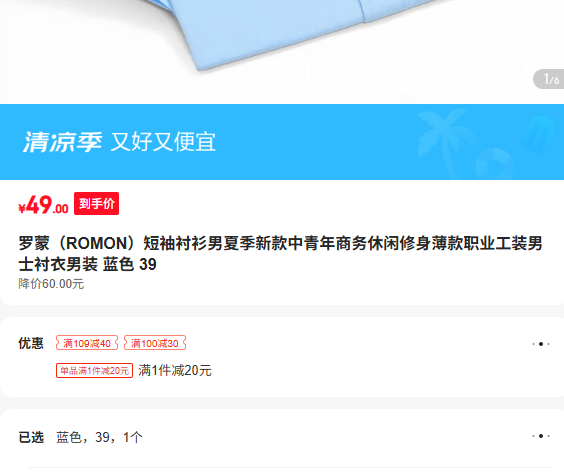Change selected 蓝色，39，1个 option
This screenshot has width=564, height=472.
[x=99, y=437]
